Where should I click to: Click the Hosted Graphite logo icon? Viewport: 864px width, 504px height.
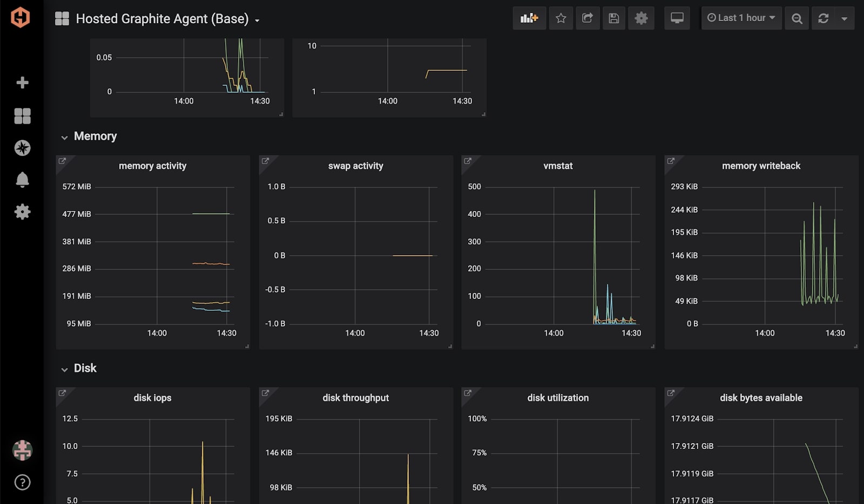pyautogui.click(x=21, y=17)
